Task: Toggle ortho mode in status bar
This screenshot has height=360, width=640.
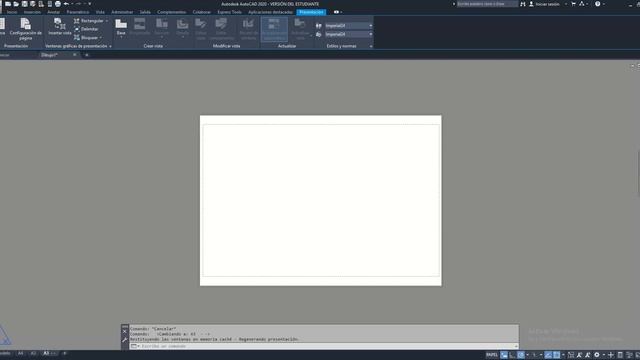Action: click(x=512, y=355)
